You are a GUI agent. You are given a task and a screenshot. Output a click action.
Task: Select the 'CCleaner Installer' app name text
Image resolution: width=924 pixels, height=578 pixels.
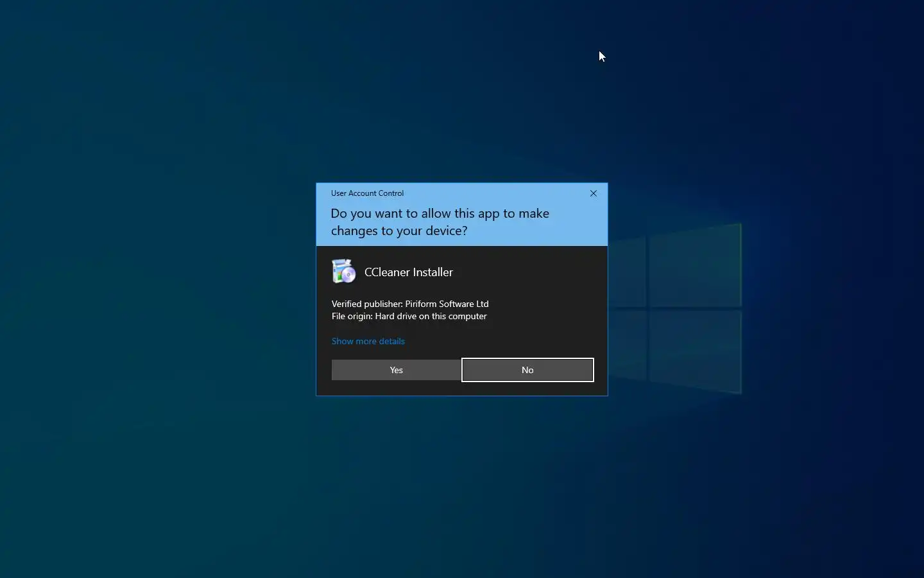409,272
